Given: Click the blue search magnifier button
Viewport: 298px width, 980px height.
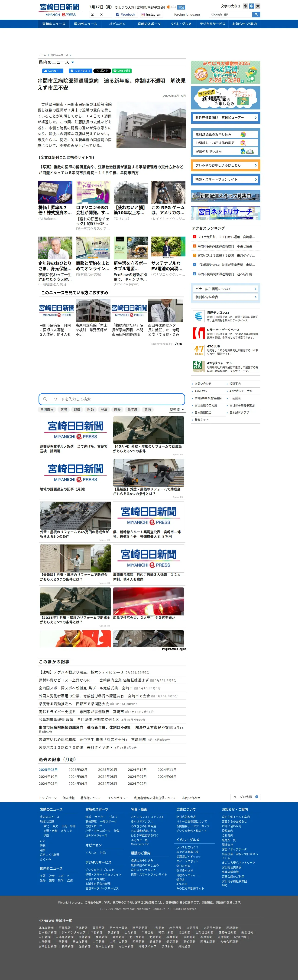Looking at the screenshot, I should click(x=256, y=14).
